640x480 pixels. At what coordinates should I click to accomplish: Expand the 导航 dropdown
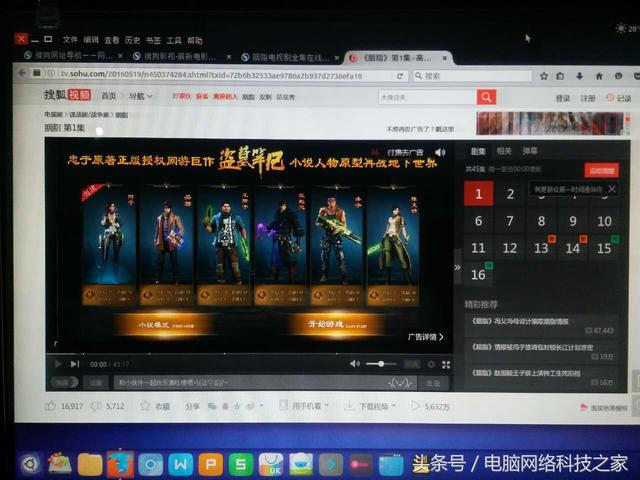[140, 96]
